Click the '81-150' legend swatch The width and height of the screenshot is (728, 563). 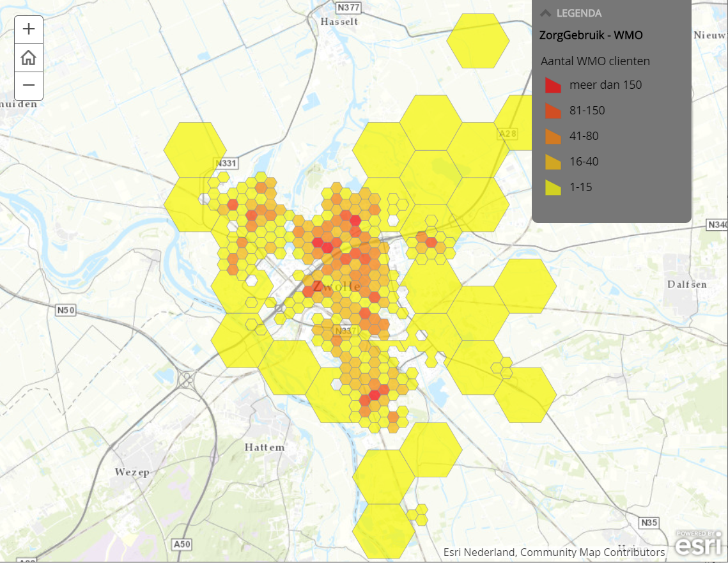pos(553,111)
